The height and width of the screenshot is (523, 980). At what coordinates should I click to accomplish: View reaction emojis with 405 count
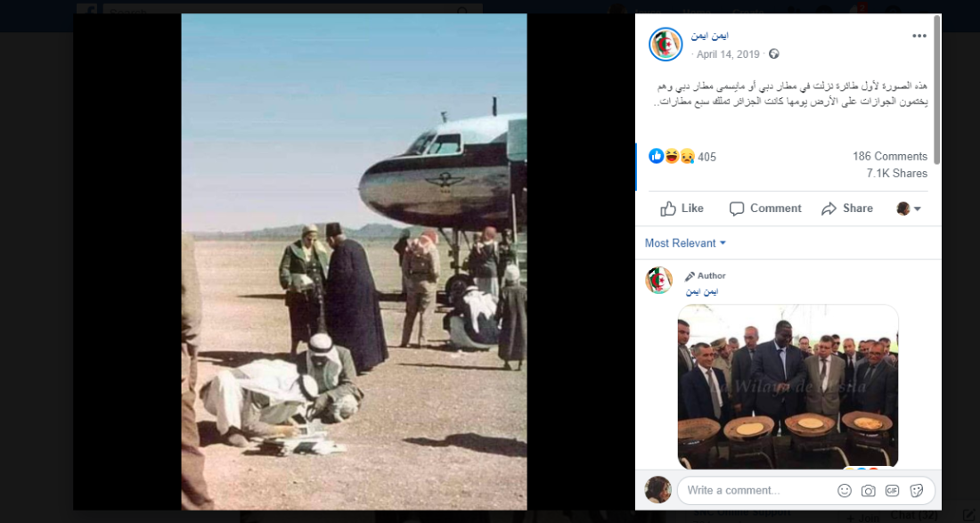682,156
